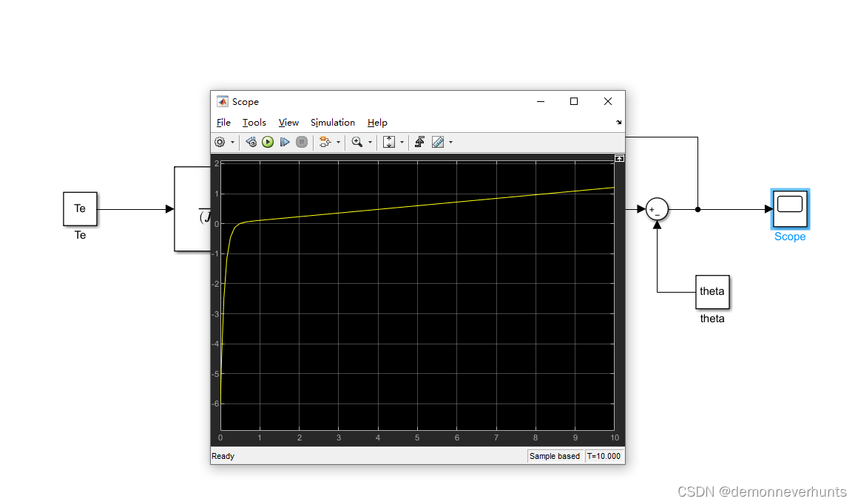Select the transfer function block behind Scope

point(192,209)
